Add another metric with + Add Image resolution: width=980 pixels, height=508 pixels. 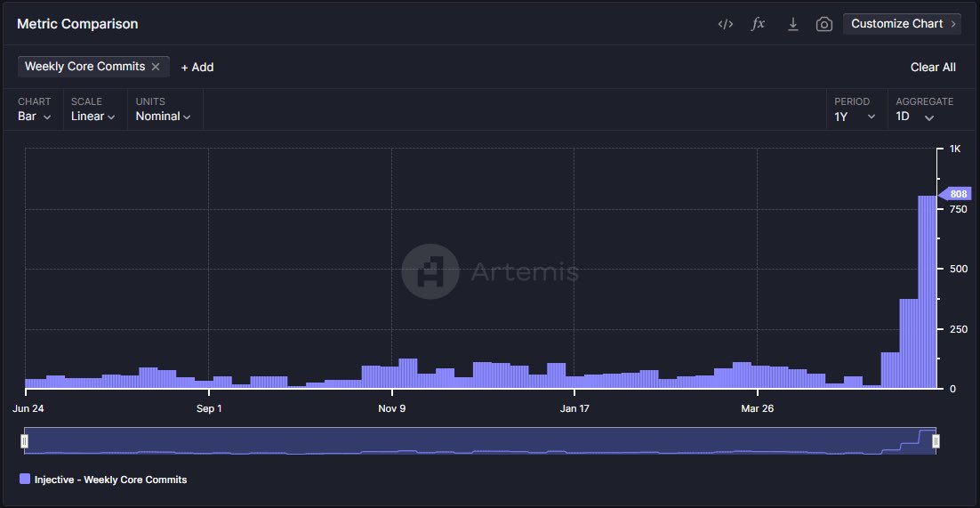coord(197,67)
